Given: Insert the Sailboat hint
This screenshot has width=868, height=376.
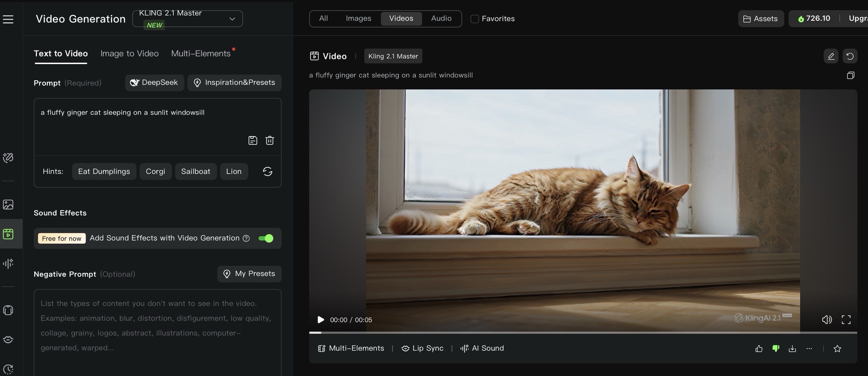Looking at the screenshot, I should click(x=195, y=171).
